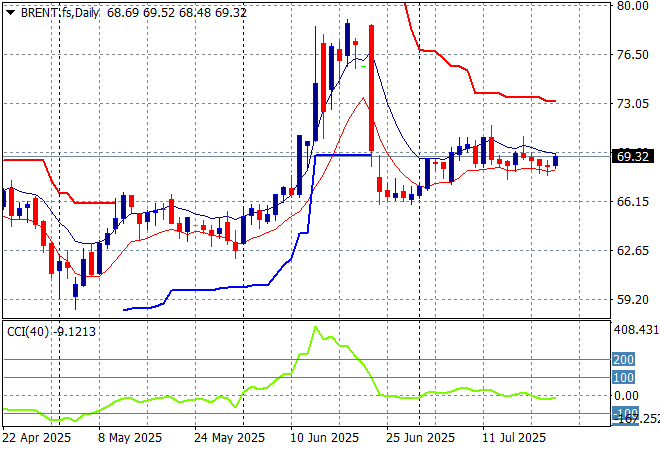This screenshot has width=660, height=450.
Task: Click the 80.00 price axis label
Action: click(x=632, y=6)
